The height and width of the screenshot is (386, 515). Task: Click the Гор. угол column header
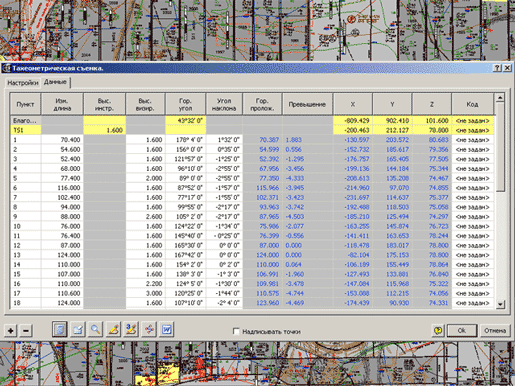point(185,104)
